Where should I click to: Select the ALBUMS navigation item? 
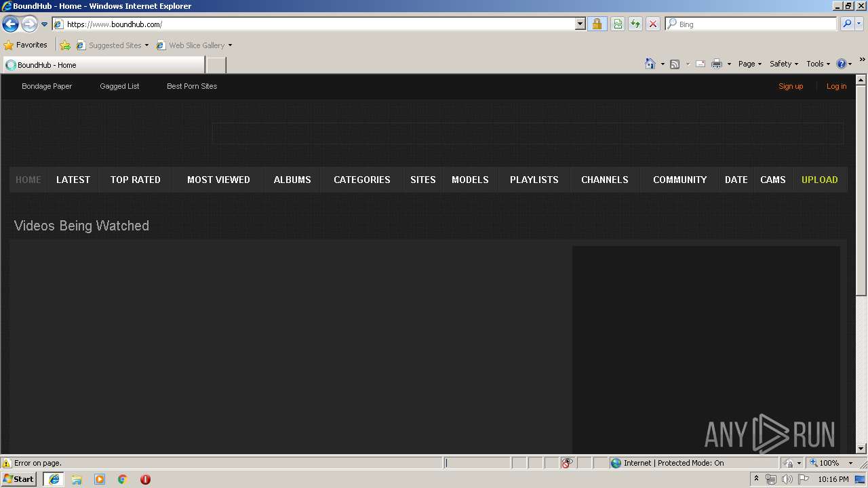point(292,180)
